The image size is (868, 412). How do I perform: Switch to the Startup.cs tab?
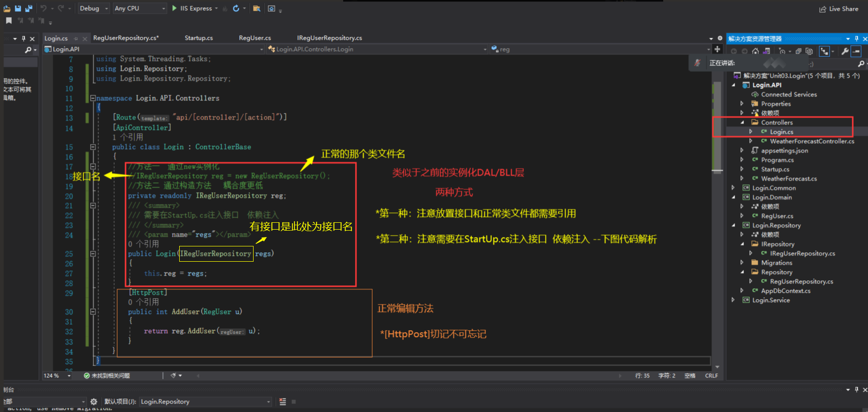[x=198, y=38]
